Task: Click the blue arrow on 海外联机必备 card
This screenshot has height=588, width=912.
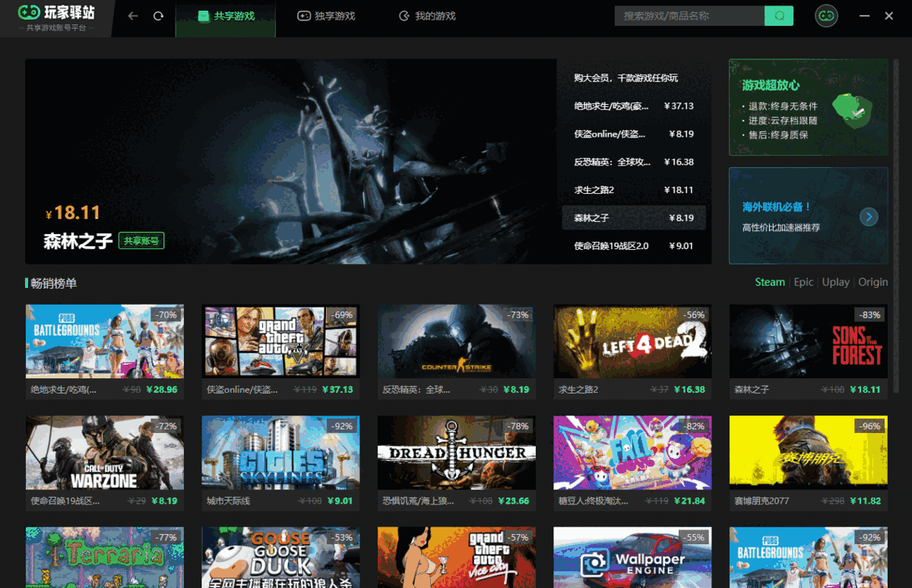Action: pyautogui.click(x=869, y=217)
